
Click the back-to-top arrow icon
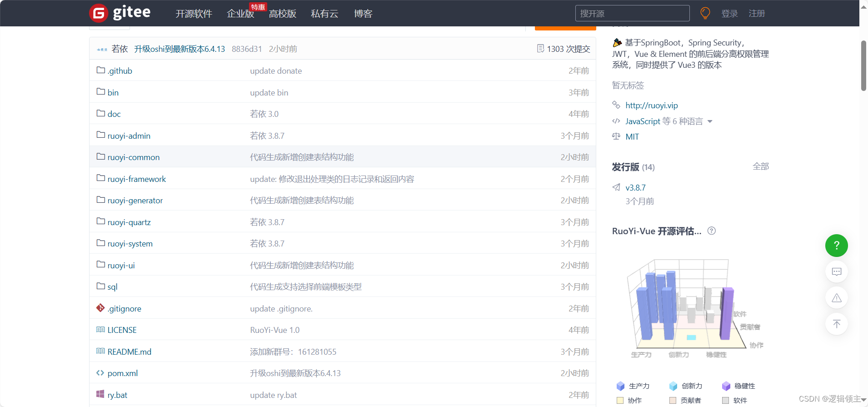pyautogui.click(x=836, y=324)
